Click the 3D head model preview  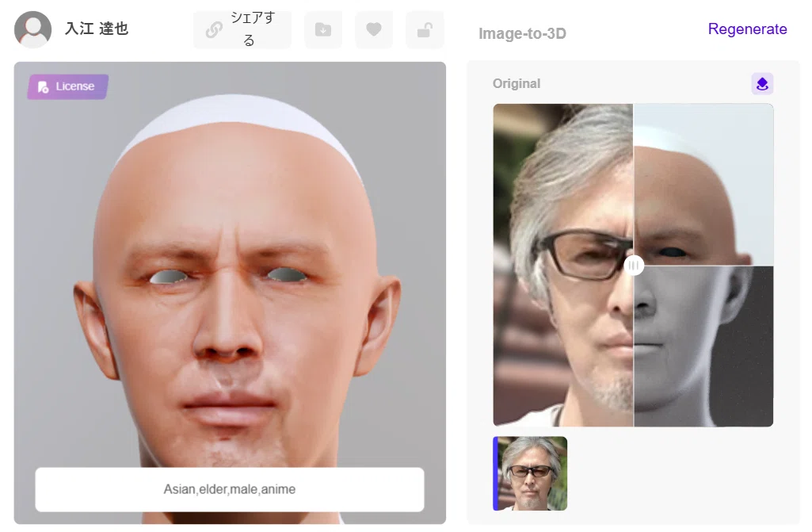(230, 293)
